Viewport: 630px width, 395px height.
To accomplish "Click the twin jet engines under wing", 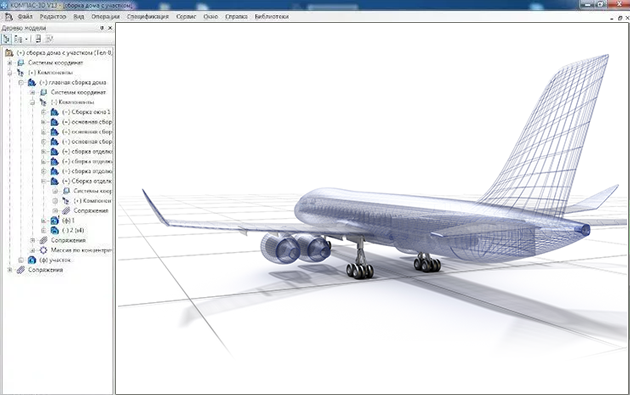I will [x=296, y=248].
